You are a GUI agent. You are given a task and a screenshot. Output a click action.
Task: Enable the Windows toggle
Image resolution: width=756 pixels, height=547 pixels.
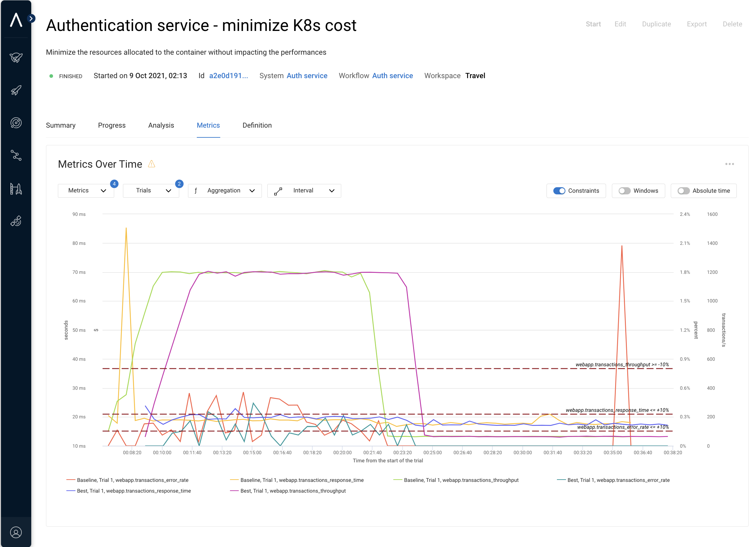624,191
